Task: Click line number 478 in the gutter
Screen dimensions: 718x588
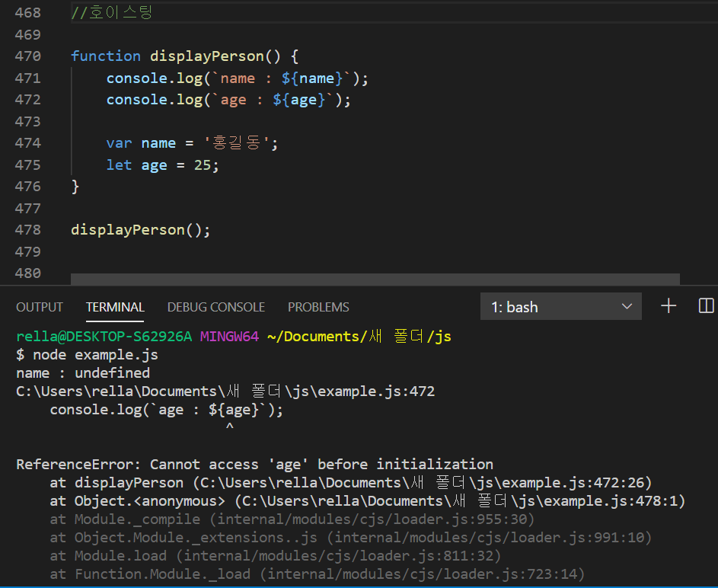Action: pos(28,230)
